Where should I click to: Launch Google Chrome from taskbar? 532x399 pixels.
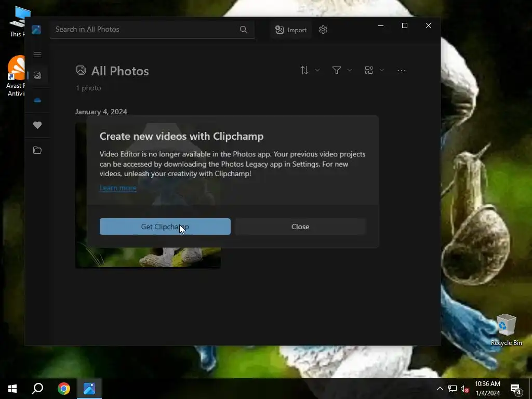64,389
